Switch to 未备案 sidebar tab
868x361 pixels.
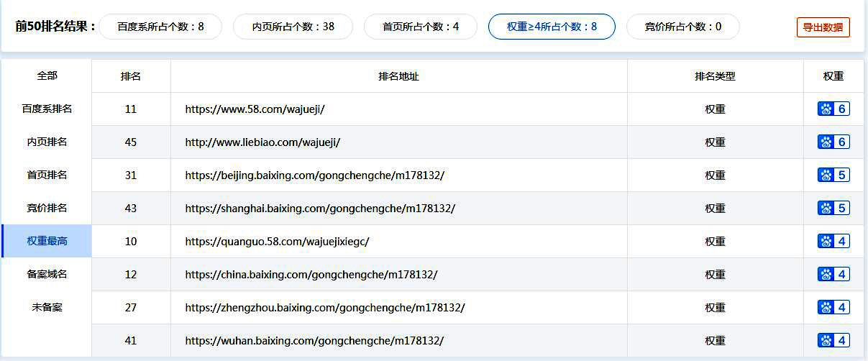47,308
